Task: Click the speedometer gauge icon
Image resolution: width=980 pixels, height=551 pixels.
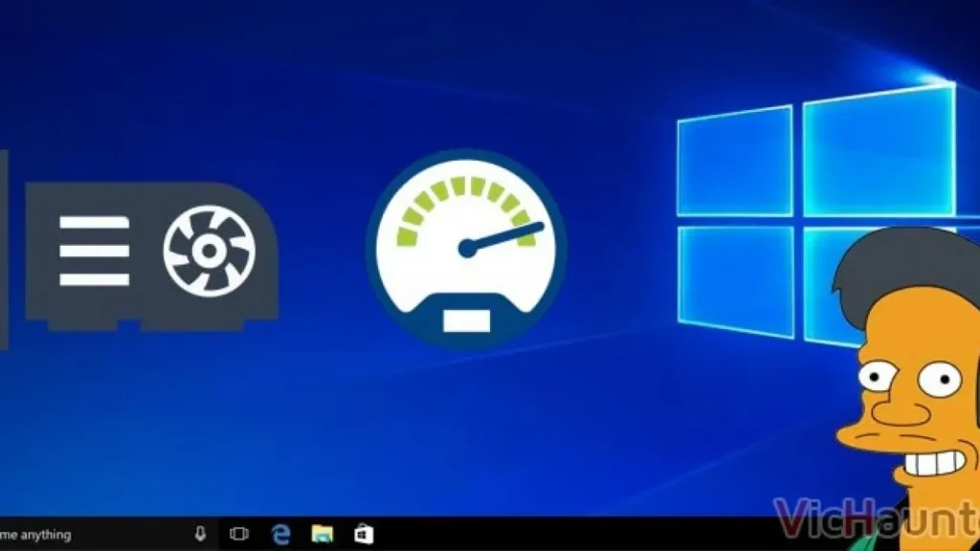Action: pyautogui.click(x=466, y=251)
